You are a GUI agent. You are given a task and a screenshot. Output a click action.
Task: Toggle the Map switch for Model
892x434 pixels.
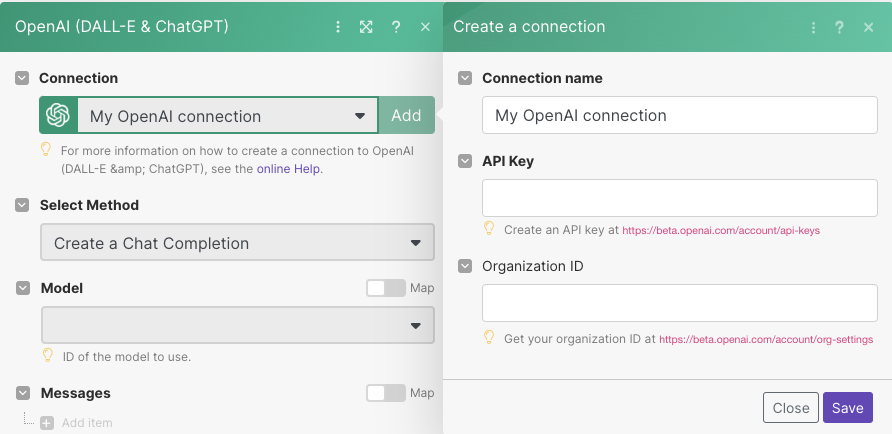point(386,288)
